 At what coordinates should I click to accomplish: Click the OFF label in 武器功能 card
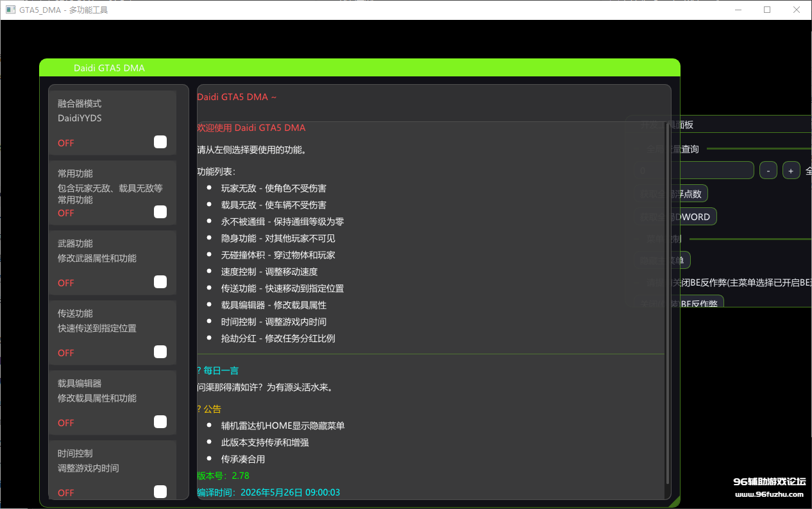pos(66,283)
